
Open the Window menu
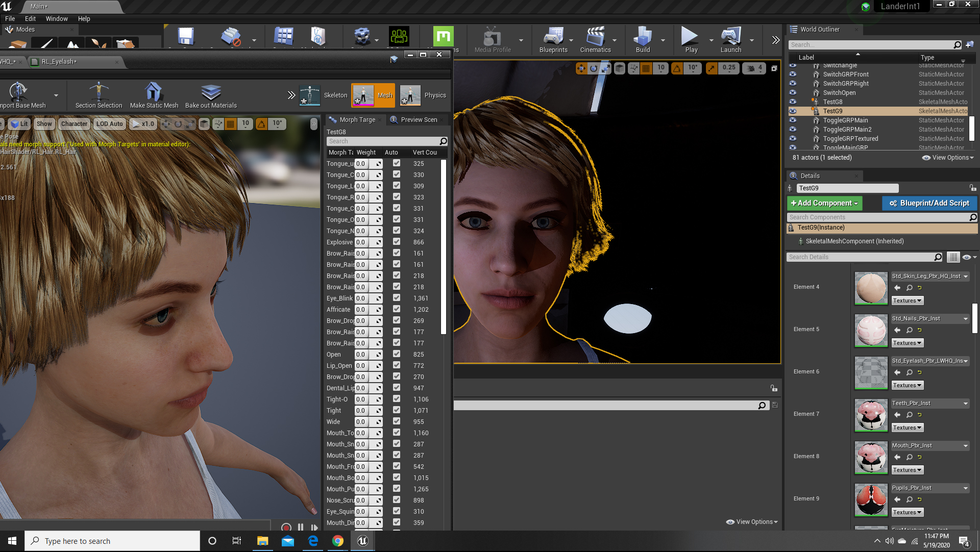click(57, 18)
